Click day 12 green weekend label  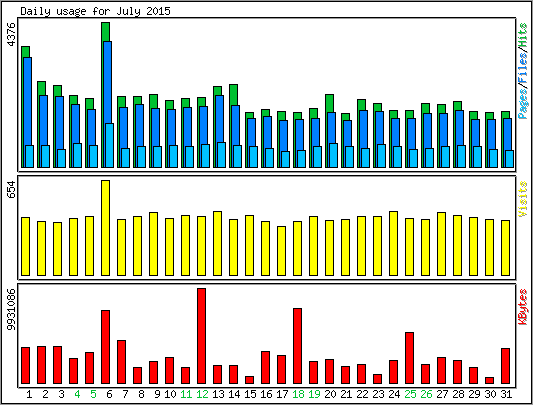(202, 394)
